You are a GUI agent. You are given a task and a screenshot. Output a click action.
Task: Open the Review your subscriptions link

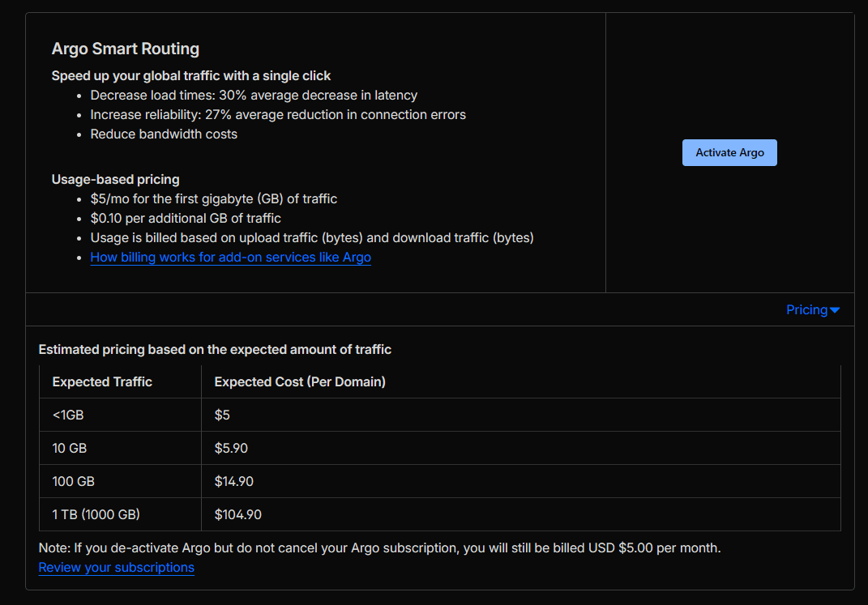coord(116,568)
